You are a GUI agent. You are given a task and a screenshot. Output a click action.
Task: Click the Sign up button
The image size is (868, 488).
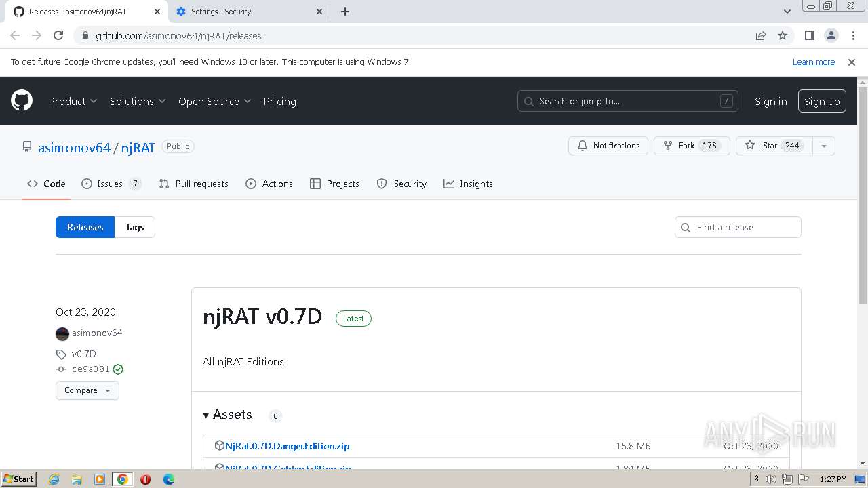[822, 101]
